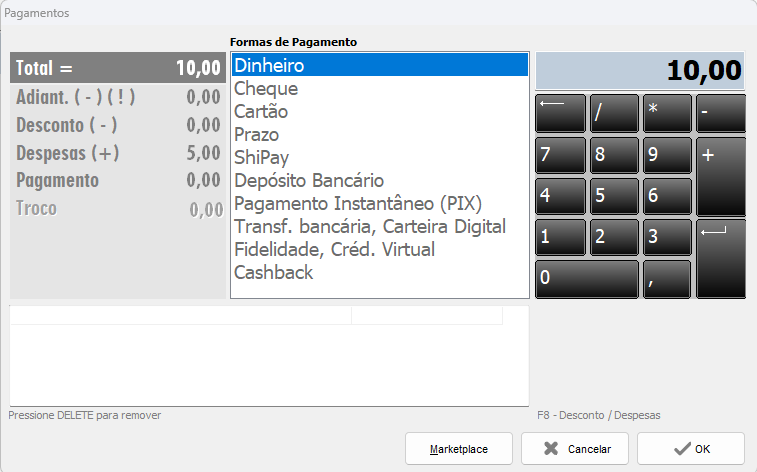Confirm payment with OK button
The image size is (757, 472).
pyautogui.click(x=691, y=449)
